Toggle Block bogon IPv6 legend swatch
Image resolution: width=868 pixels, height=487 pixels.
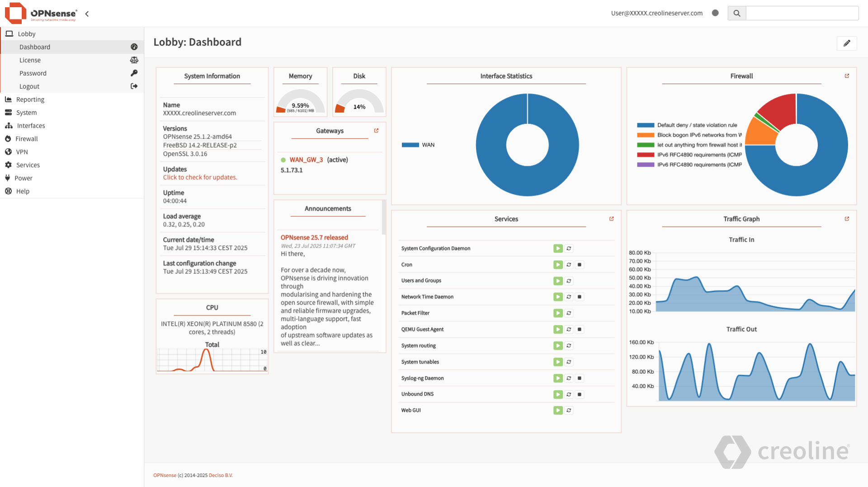[x=646, y=135]
